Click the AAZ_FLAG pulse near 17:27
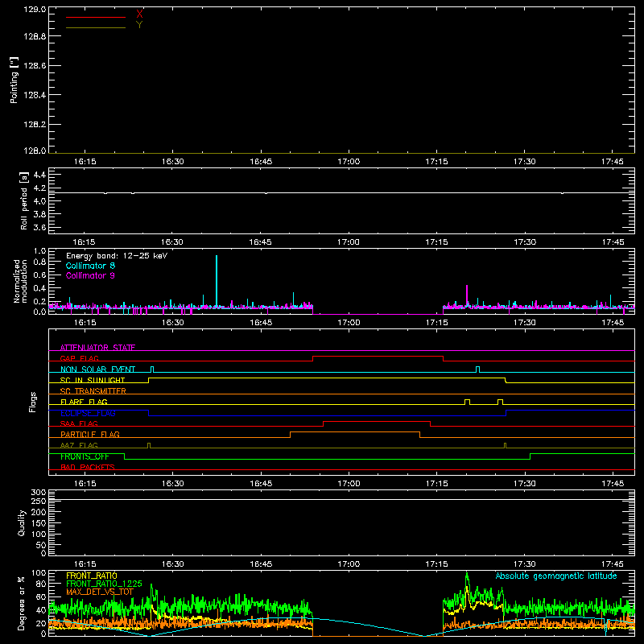The height and width of the screenshot is (644, 644). click(506, 445)
